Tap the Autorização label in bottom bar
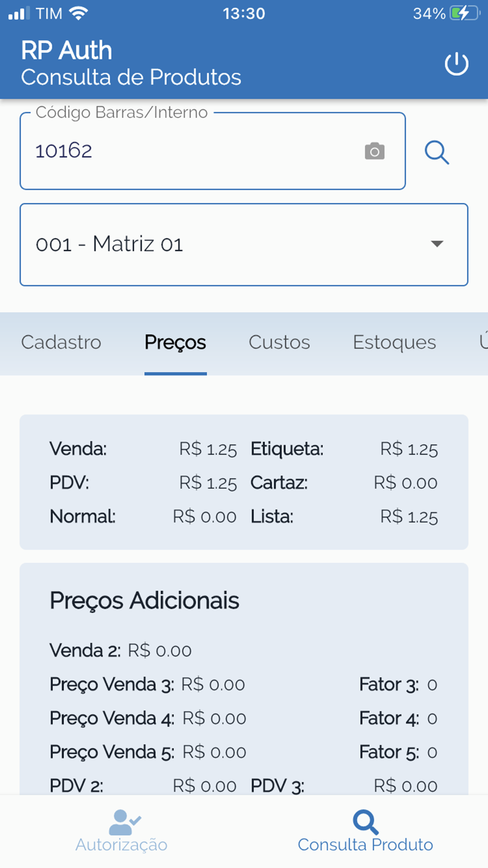The height and width of the screenshot is (868, 488). coord(122,845)
